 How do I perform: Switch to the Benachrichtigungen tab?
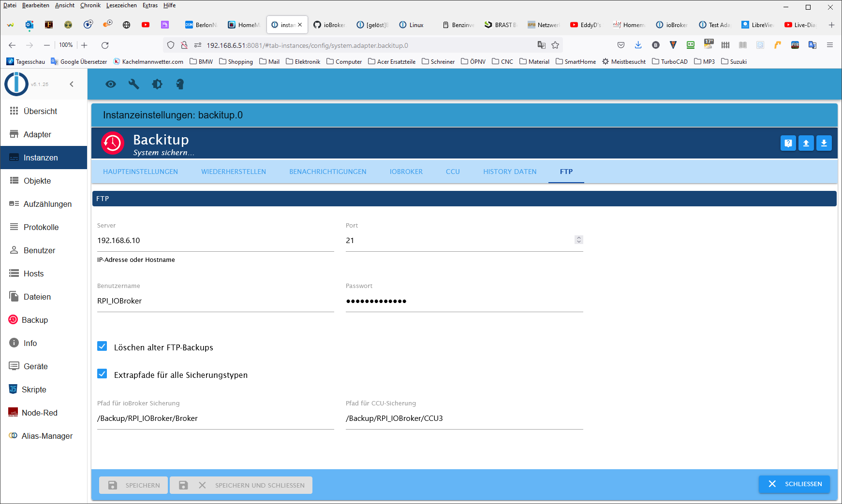pyautogui.click(x=328, y=172)
